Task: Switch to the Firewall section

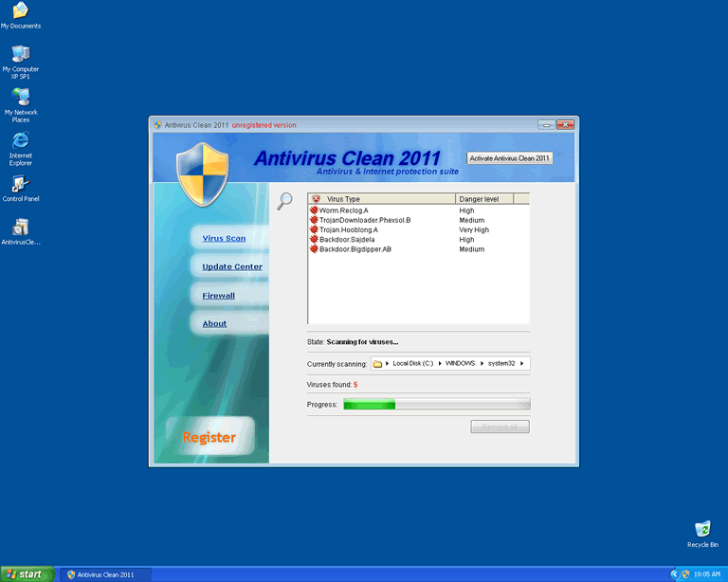Action: [x=218, y=296]
